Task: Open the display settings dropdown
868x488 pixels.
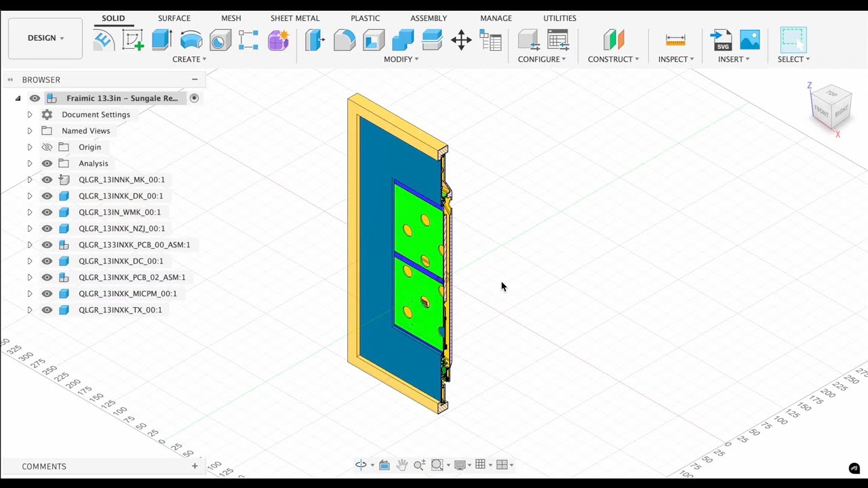Action: pyautogui.click(x=462, y=464)
